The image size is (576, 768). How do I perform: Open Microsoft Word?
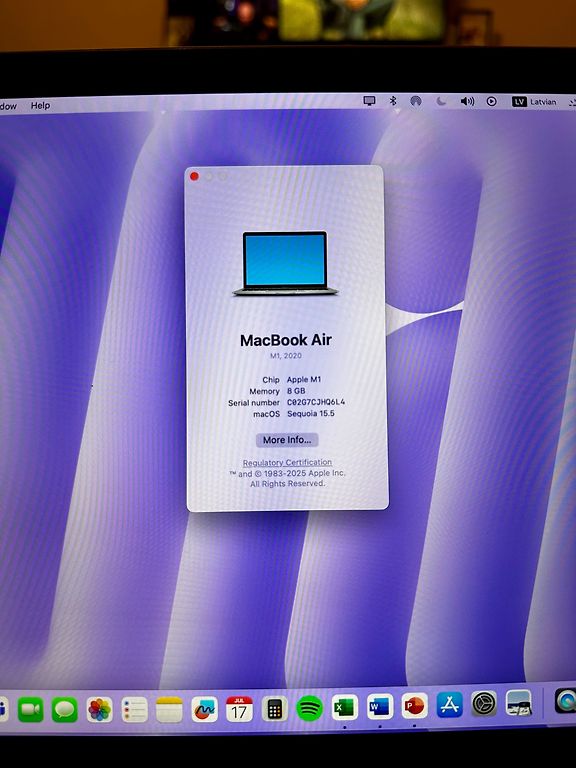pyautogui.click(x=380, y=707)
